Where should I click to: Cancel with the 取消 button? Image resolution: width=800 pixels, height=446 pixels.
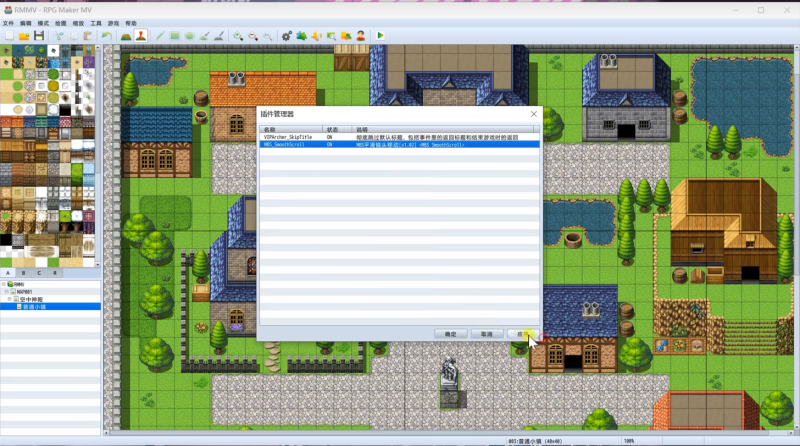click(x=487, y=334)
